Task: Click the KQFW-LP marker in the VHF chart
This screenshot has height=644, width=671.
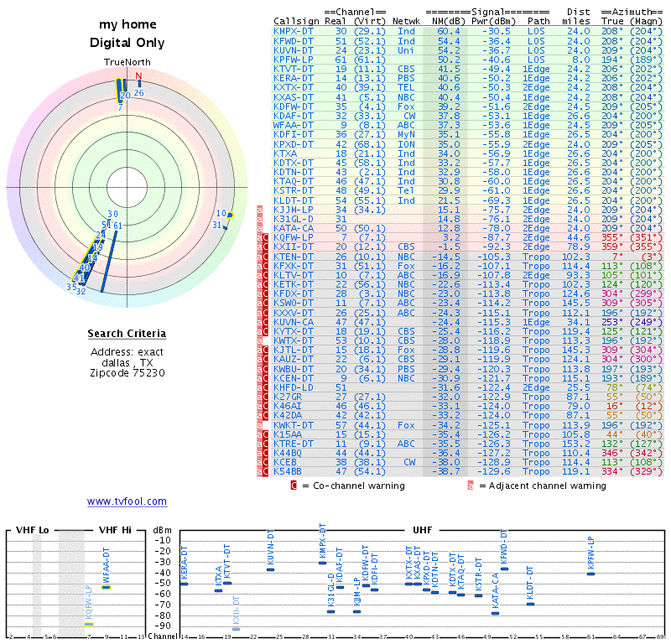Action: click(89, 624)
